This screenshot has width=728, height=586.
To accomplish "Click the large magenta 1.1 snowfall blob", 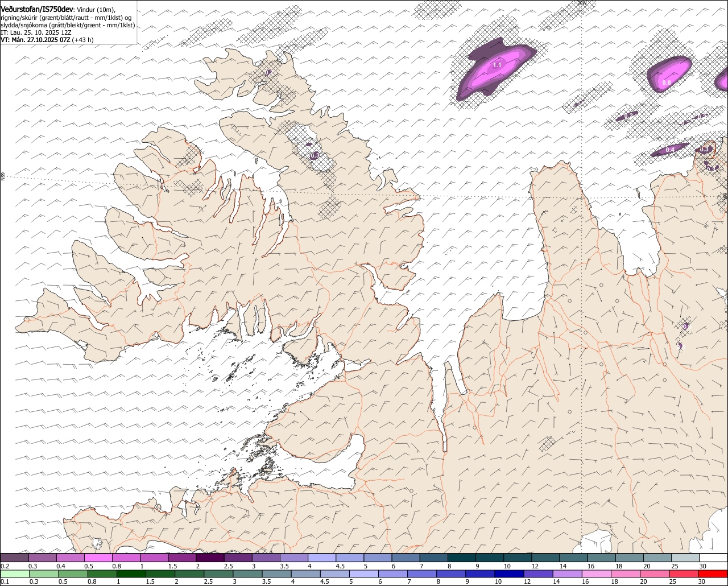I will click(496, 68).
